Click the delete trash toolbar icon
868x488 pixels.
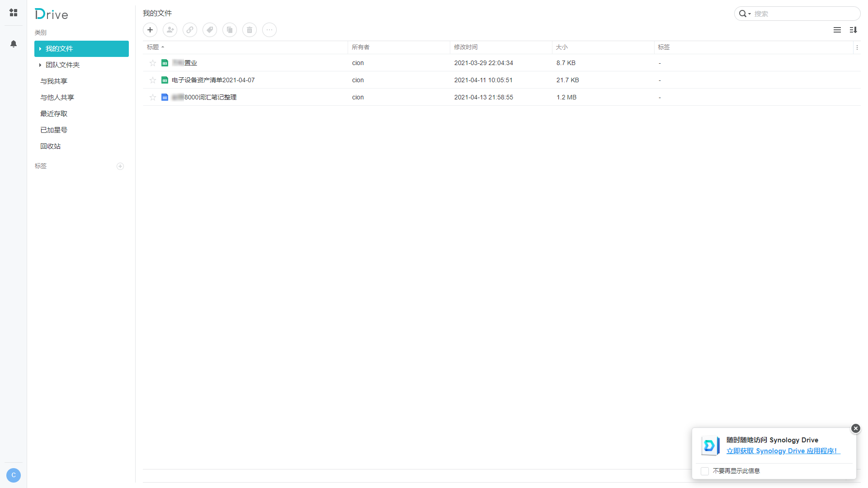[250, 30]
